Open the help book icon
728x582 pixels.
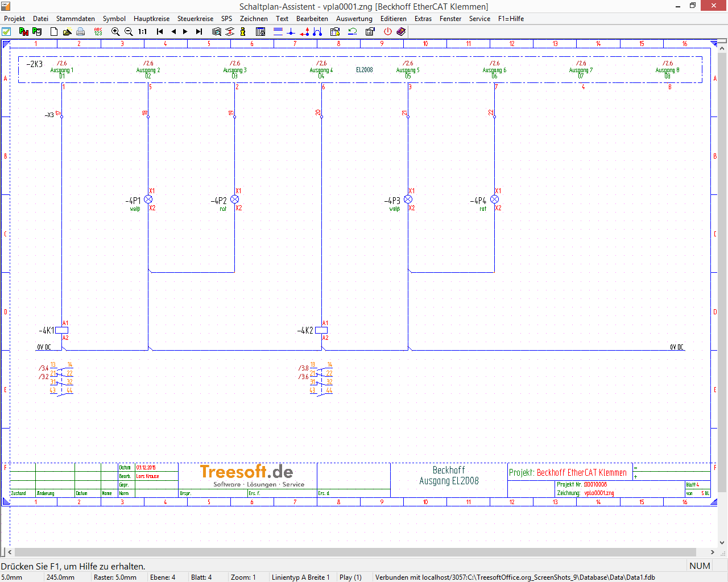pyautogui.click(x=401, y=32)
